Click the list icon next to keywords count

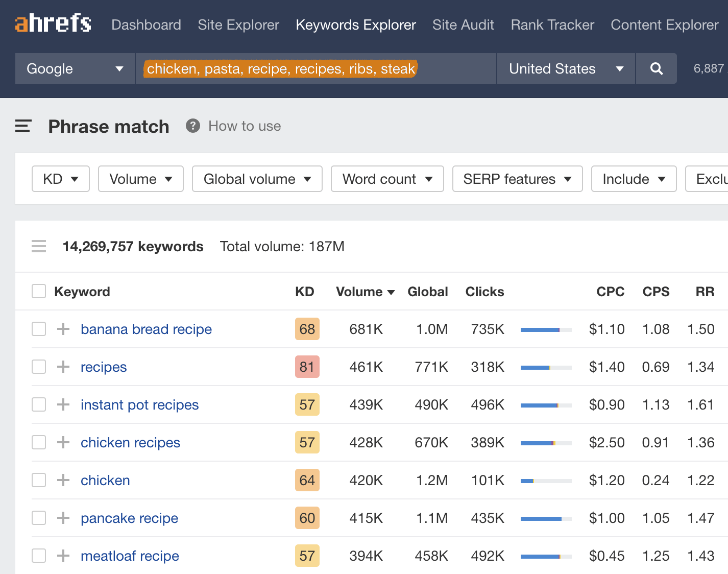[39, 247]
